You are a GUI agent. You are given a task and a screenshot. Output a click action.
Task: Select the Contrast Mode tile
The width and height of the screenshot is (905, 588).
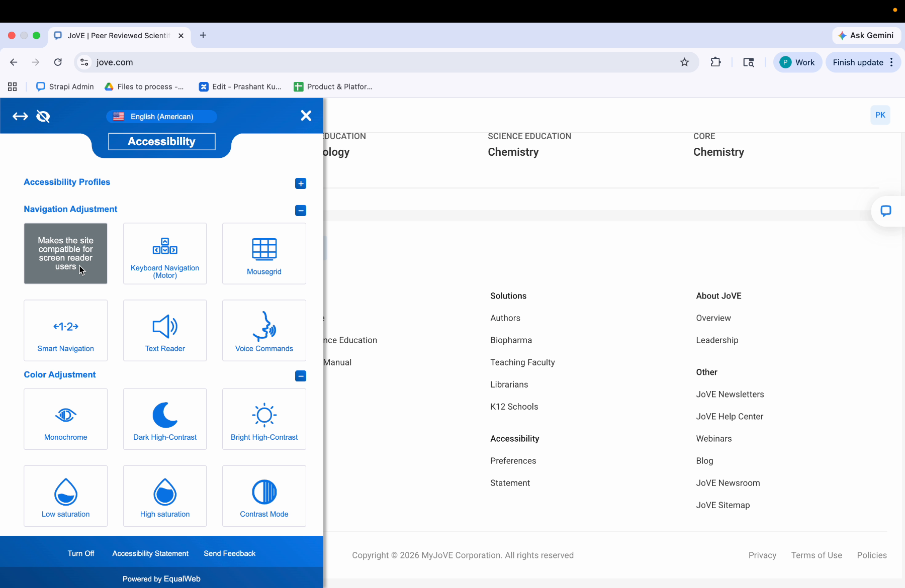click(264, 496)
